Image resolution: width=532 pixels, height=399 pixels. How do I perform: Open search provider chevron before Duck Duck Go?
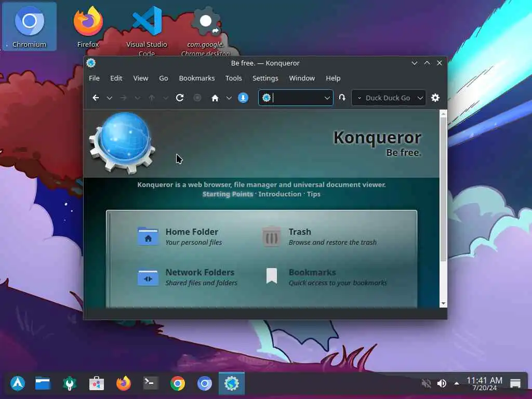coord(360,98)
